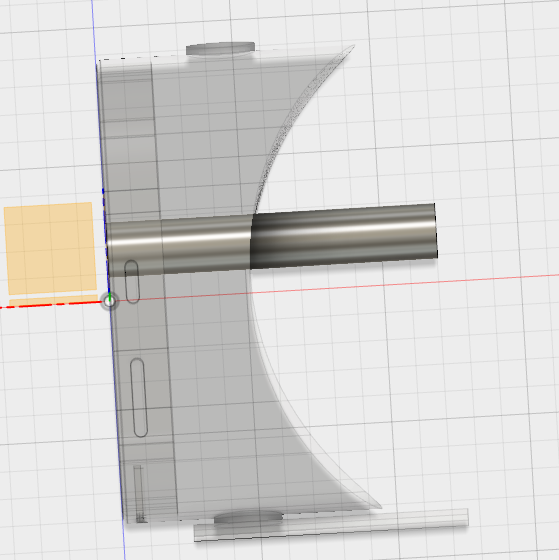The image size is (559, 560).
Task: Select the dark exposed section of the metal rod
Action: tap(344, 236)
